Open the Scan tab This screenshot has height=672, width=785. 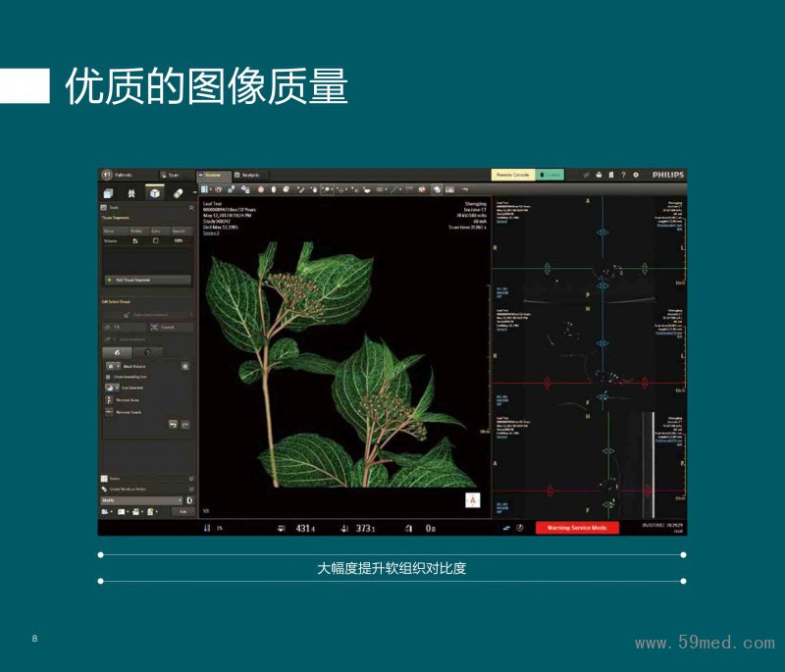point(169,175)
